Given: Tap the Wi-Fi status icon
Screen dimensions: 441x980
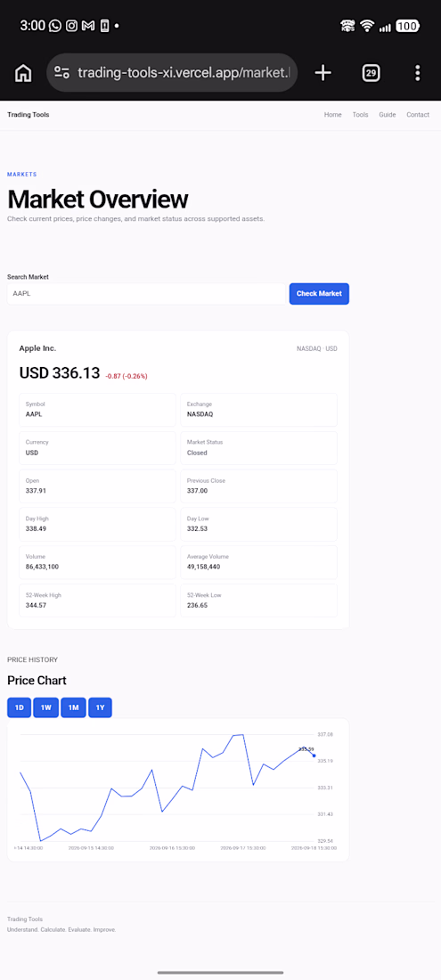Looking at the screenshot, I should tap(367, 26).
